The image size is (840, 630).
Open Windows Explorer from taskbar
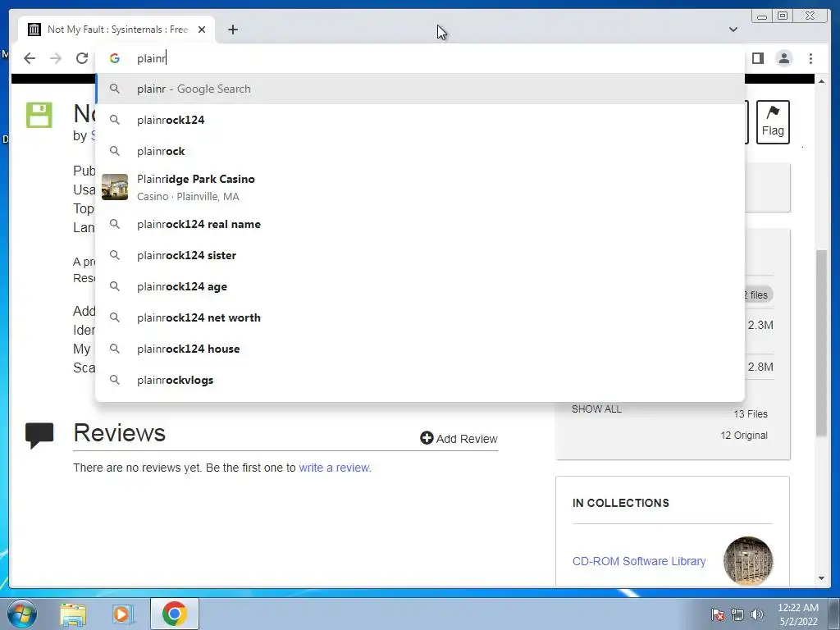click(x=73, y=614)
